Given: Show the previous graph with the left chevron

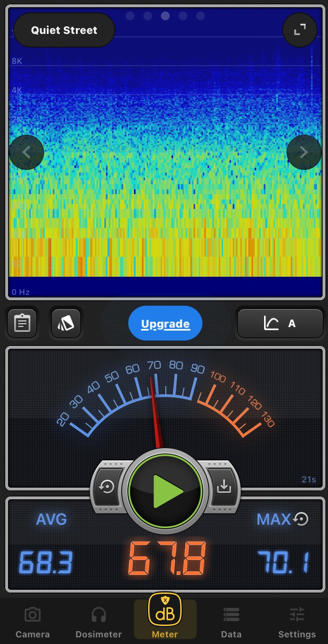Looking at the screenshot, I should point(26,152).
